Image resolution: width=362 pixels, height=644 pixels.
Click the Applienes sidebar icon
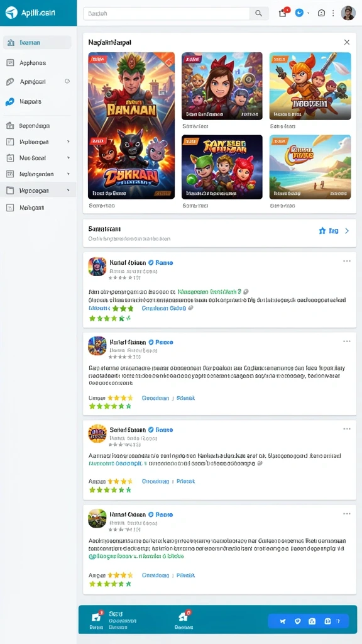pyautogui.click(x=11, y=63)
